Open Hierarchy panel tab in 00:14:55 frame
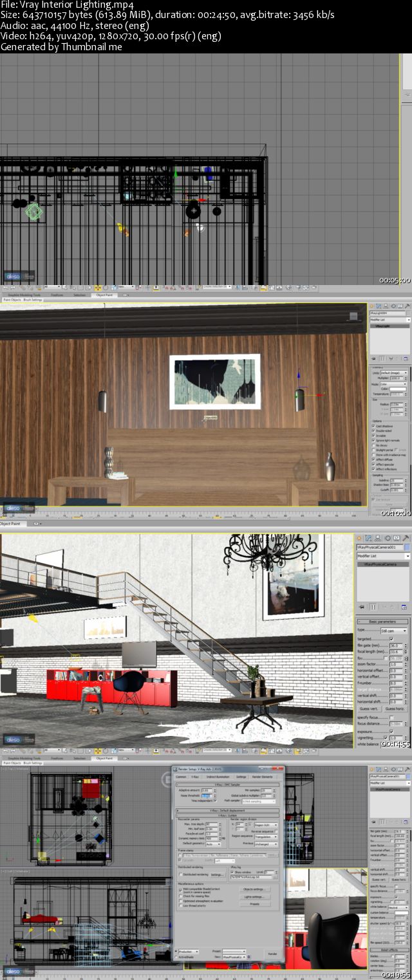The image size is (412, 980). (x=378, y=538)
